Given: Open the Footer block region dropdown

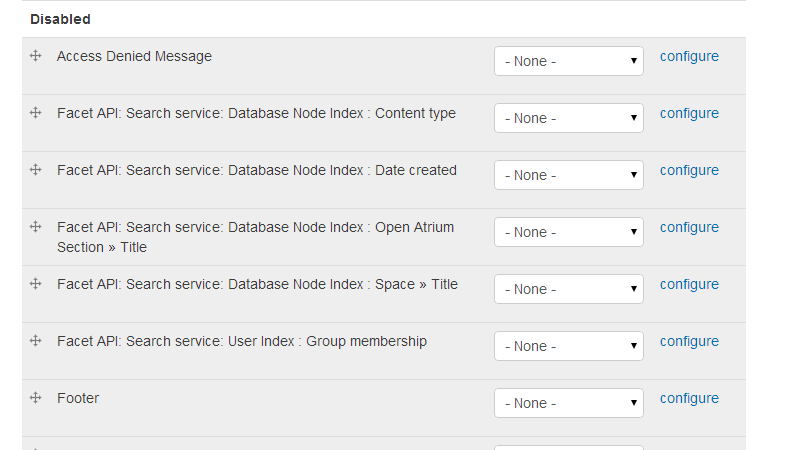Looking at the screenshot, I should [x=568, y=403].
